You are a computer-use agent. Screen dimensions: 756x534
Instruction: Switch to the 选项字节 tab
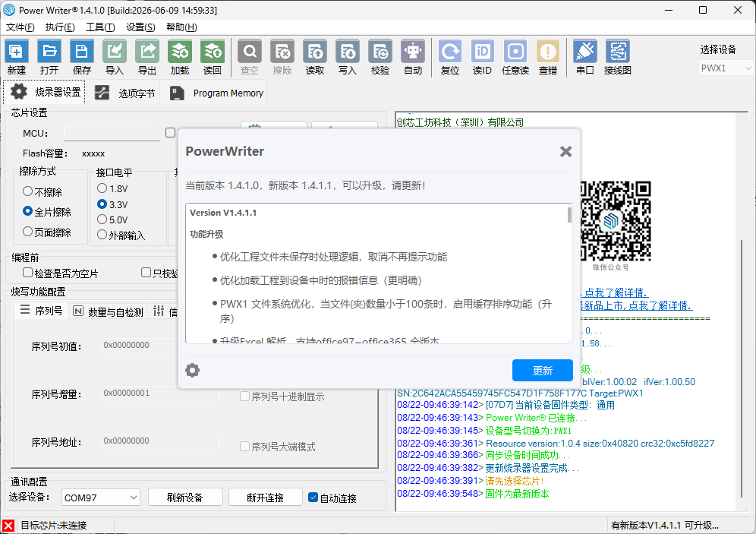(125, 93)
